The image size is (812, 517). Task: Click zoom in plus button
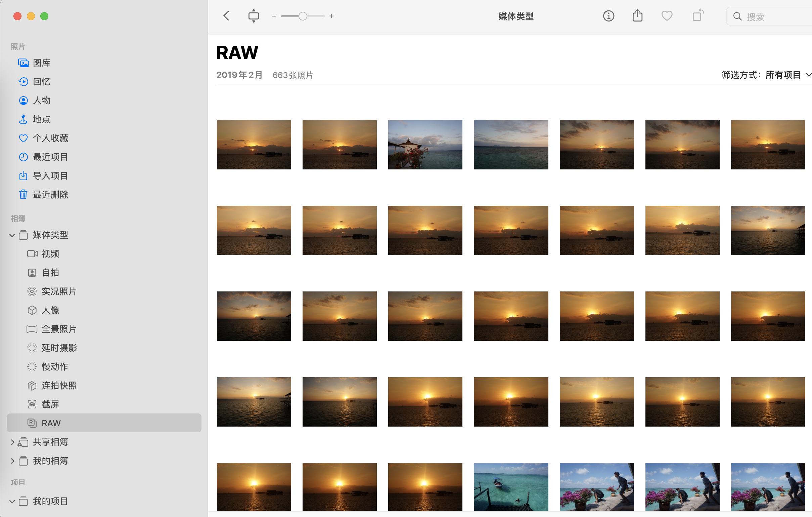(331, 16)
